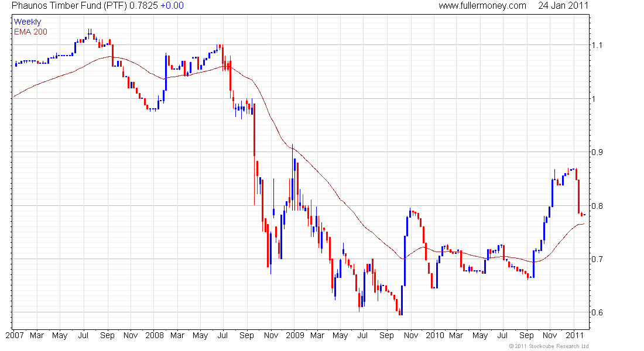Select the 2011 year label on time axis
The width and height of the screenshot is (644, 351).
[574, 335]
